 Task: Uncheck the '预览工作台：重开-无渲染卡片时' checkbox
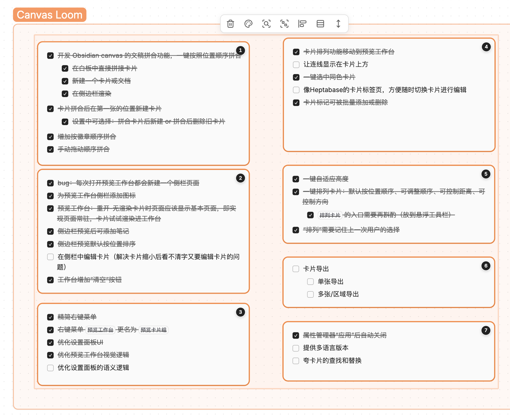50,209
